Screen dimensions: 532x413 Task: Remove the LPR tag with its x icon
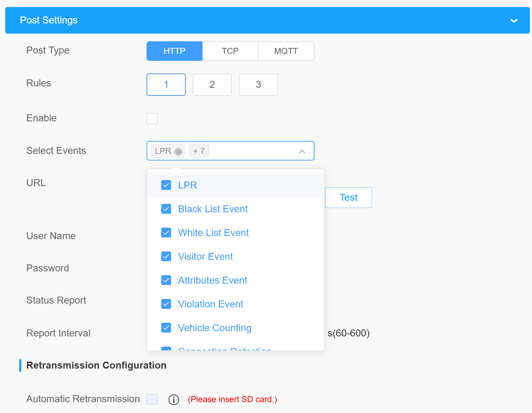coord(178,152)
